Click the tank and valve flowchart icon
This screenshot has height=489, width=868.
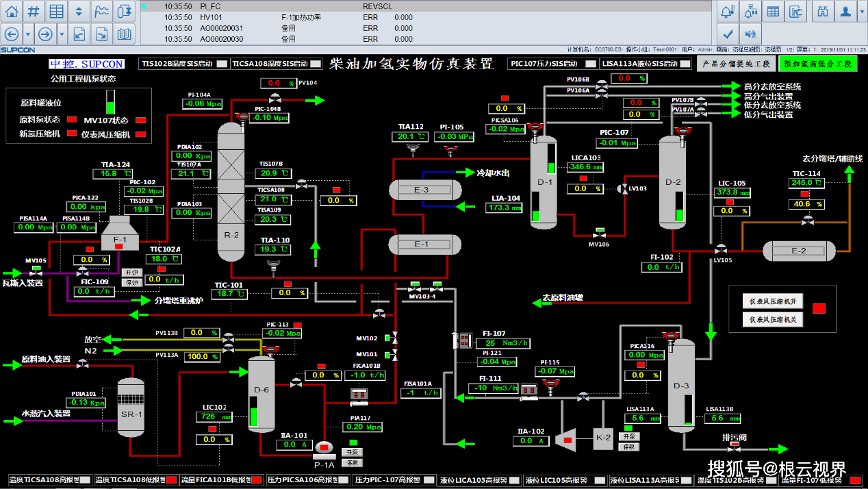click(124, 11)
